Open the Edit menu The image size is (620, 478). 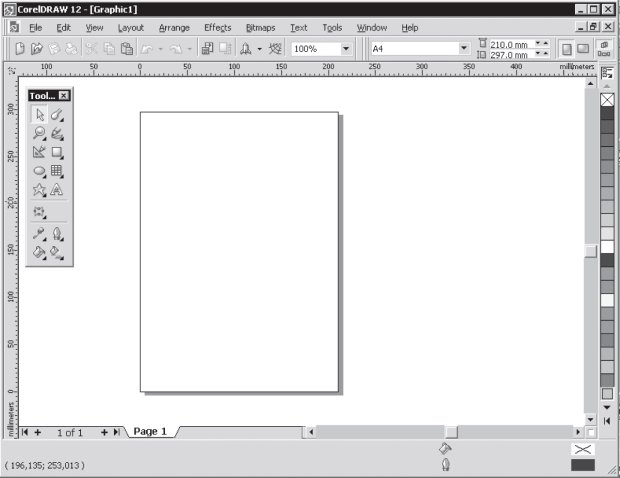(63, 28)
